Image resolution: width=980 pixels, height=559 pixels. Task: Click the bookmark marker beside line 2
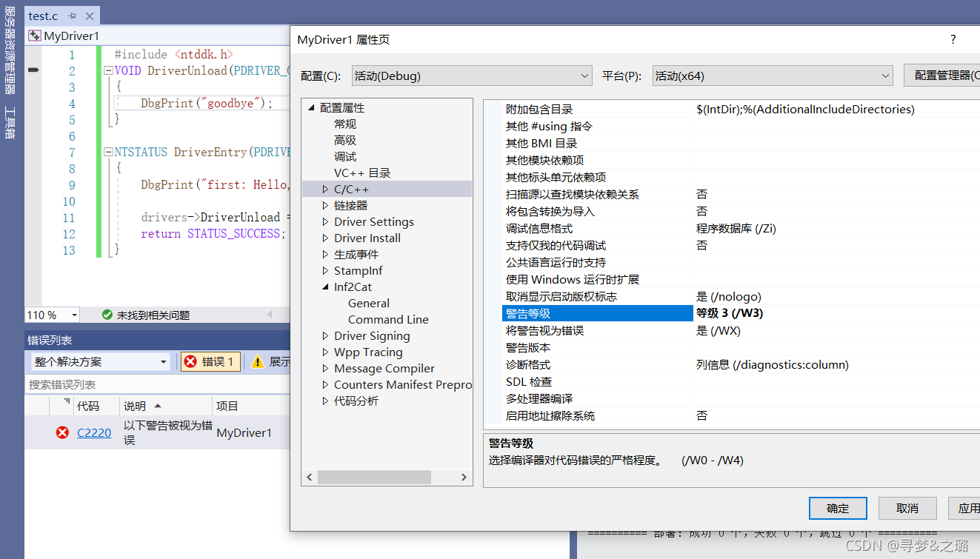pyautogui.click(x=33, y=70)
